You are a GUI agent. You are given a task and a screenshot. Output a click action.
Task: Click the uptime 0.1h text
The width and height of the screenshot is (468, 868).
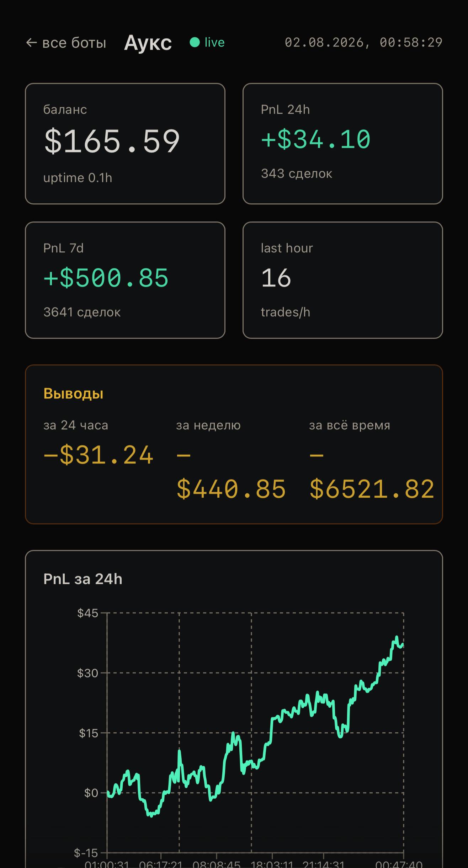(78, 178)
